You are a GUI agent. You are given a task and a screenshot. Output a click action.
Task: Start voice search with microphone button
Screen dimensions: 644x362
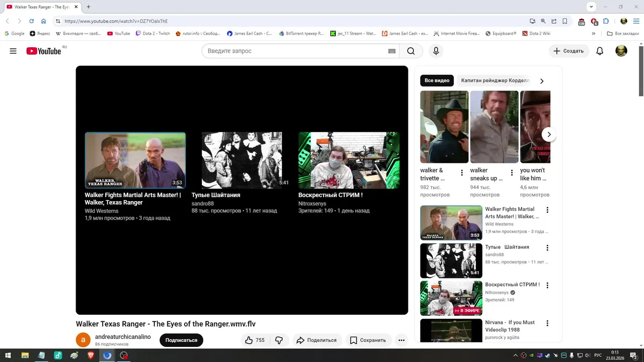pos(436,51)
